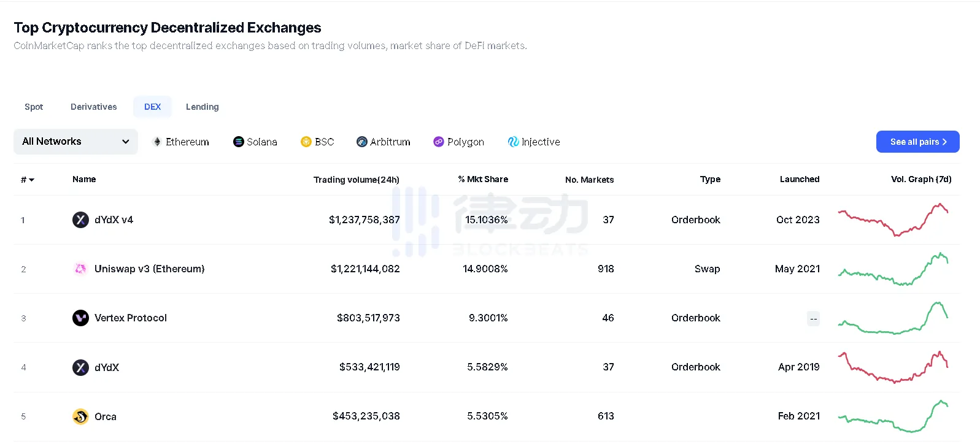The height and width of the screenshot is (444, 980).
Task: Select the DEX tab
Action: pos(153,107)
